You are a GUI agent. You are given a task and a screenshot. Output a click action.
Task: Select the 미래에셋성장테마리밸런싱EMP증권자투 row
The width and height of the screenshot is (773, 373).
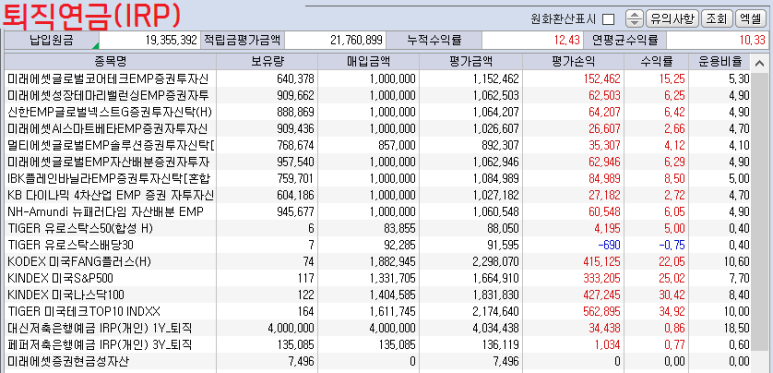[377, 95]
